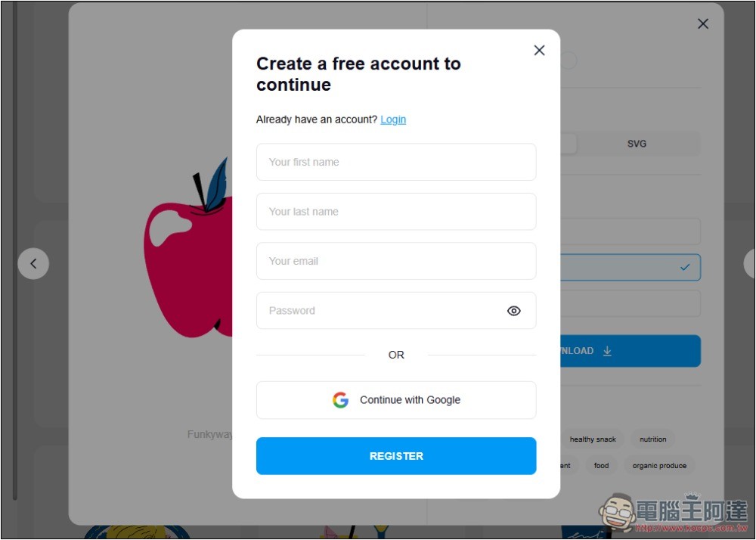Click the download arrow icon
The width and height of the screenshot is (756, 540).
click(x=607, y=351)
